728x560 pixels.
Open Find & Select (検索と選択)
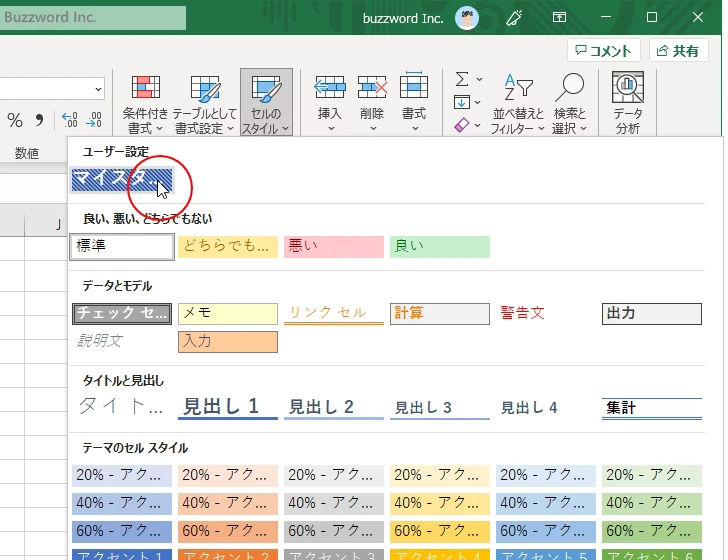point(570,103)
